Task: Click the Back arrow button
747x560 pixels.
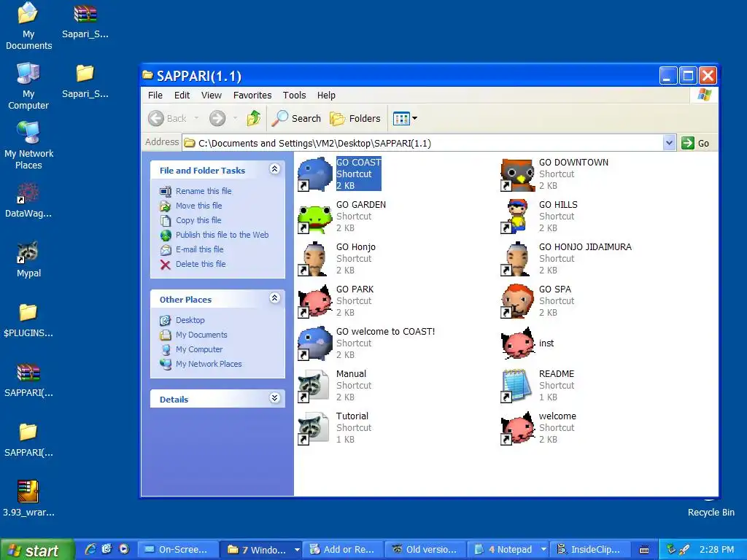Action: 167,118
